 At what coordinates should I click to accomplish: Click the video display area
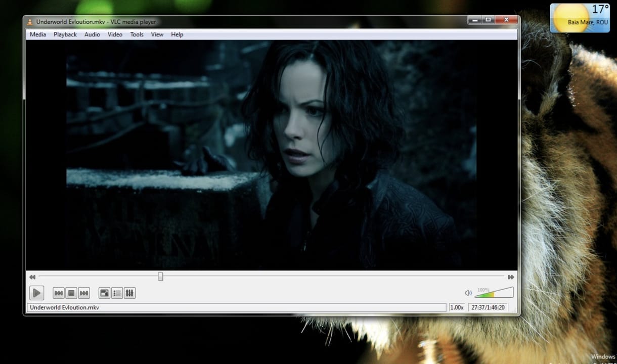coord(272,155)
